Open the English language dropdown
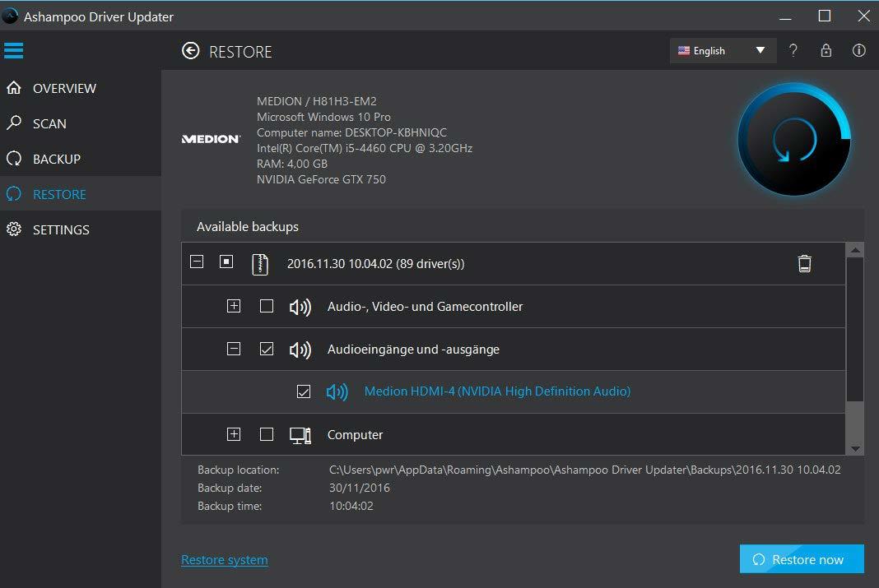This screenshot has height=588, width=879. coord(723,50)
